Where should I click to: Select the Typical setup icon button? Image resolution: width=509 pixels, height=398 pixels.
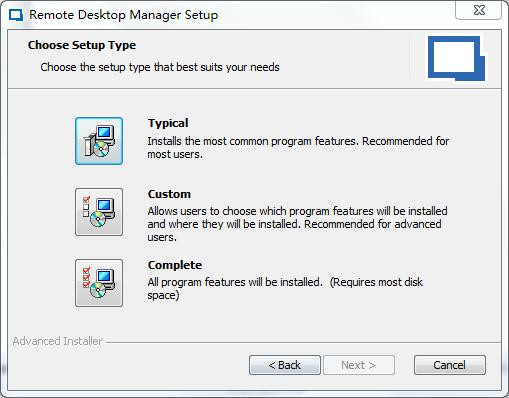pyautogui.click(x=99, y=141)
